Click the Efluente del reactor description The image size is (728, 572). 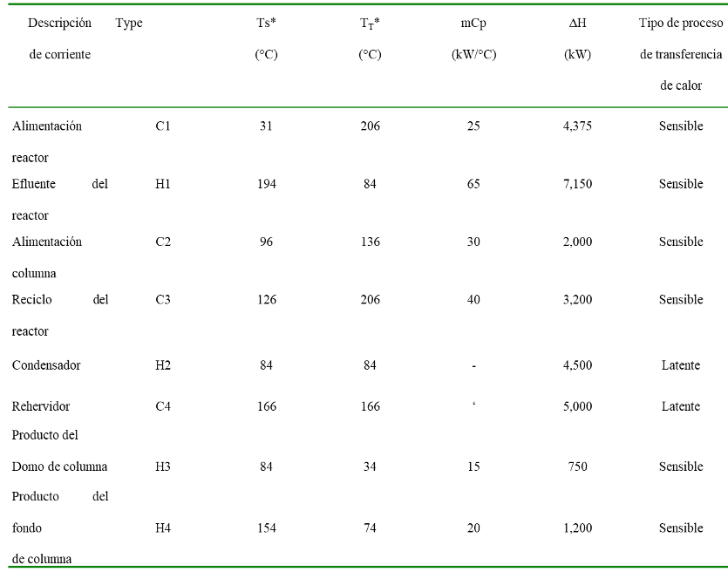60,200
